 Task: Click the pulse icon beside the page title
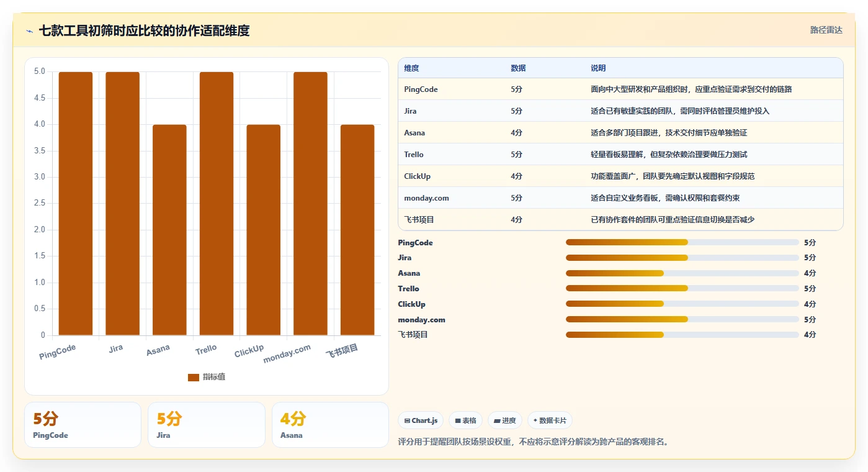pos(29,31)
